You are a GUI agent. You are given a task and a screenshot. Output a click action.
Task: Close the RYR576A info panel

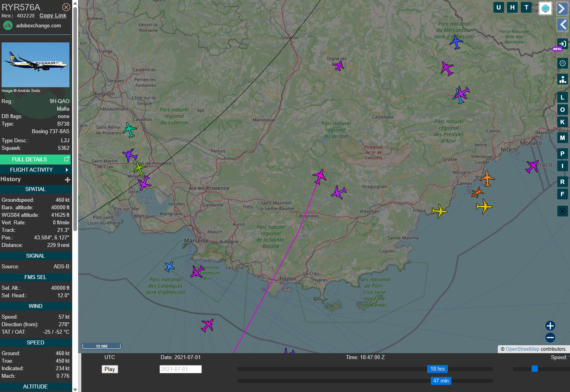[66, 7]
